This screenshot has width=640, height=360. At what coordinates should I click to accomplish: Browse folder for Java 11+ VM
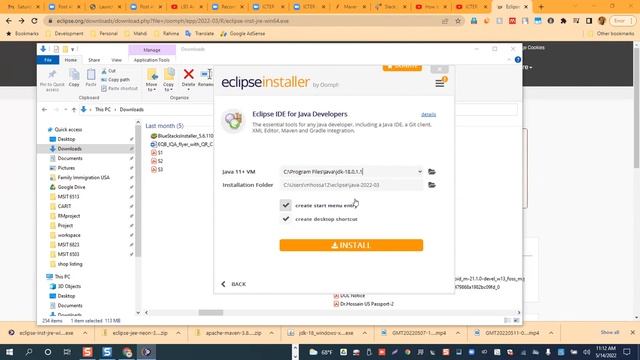431,172
